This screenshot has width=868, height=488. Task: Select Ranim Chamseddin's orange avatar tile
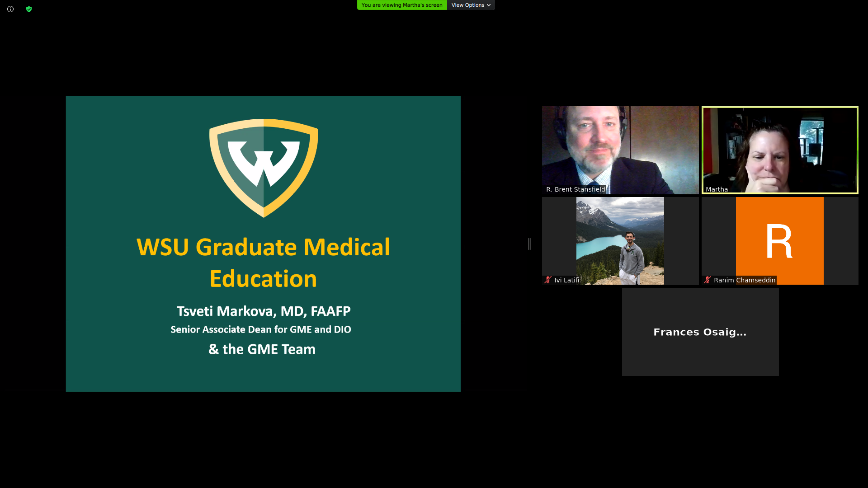click(x=780, y=241)
